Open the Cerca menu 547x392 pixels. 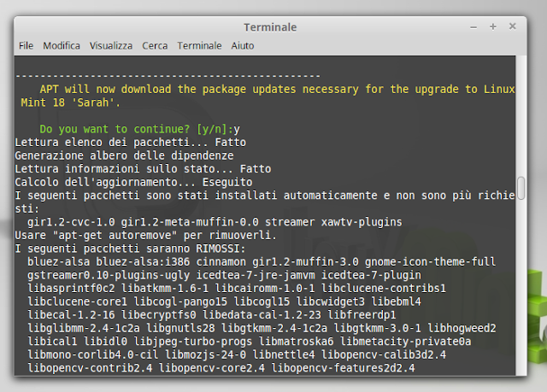[155, 45]
